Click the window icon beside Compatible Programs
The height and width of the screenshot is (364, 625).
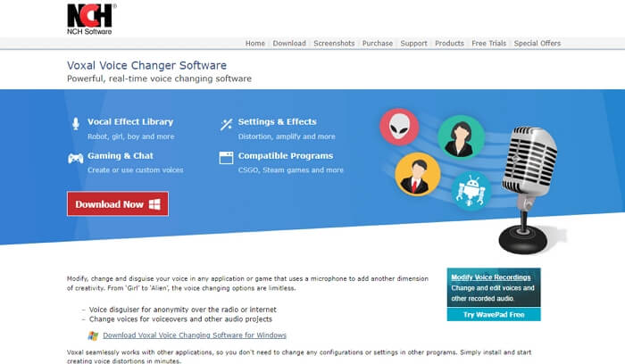click(226, 158)
